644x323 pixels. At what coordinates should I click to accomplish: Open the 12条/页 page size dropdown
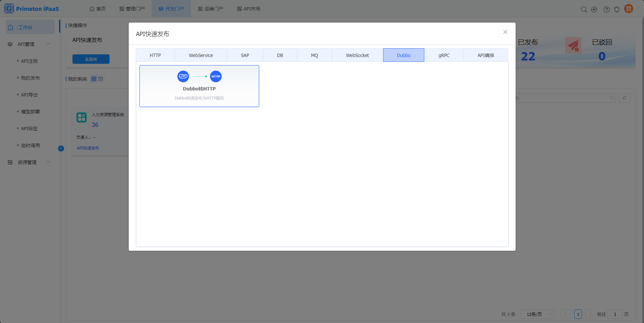[537, 314]
